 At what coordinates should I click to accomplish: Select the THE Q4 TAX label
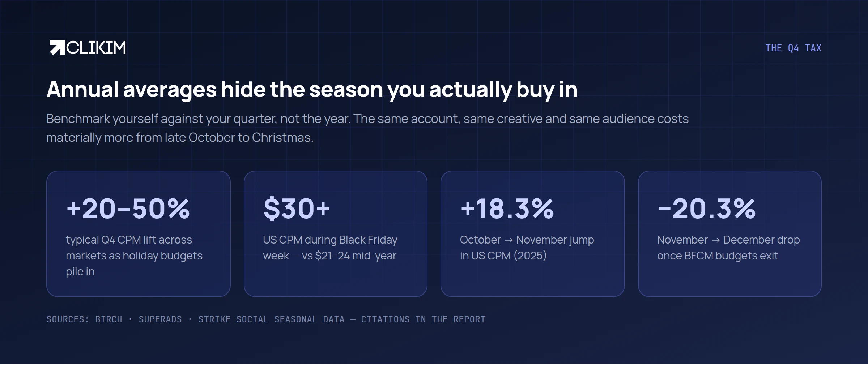[x=793, y=48]
